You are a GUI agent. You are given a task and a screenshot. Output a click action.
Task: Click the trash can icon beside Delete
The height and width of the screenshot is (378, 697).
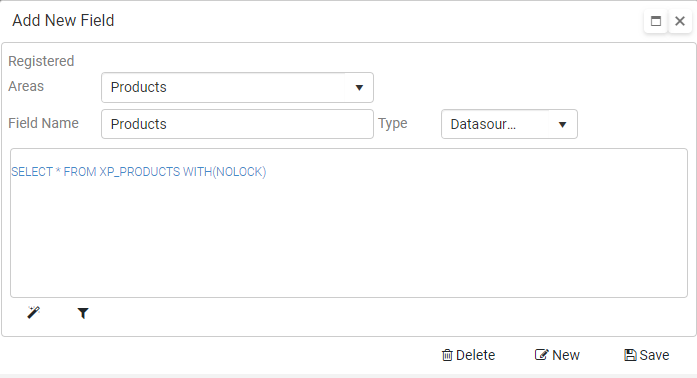(x=447, y=355)
